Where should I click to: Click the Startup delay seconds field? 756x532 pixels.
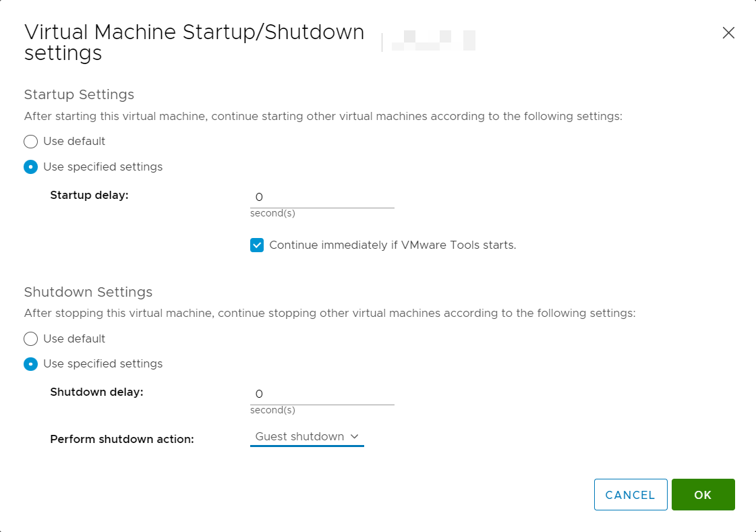pos(322,198)
